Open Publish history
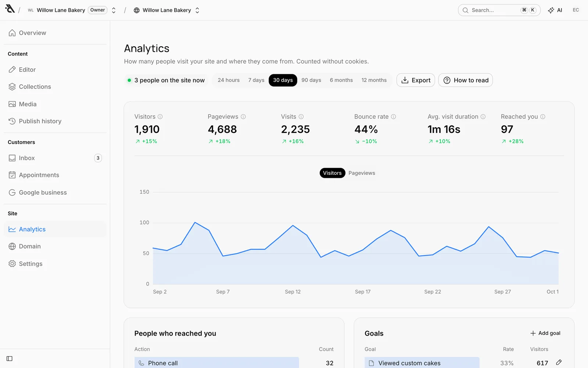The image size is (588, 368). pyautogui.click(x=55, y=121)
